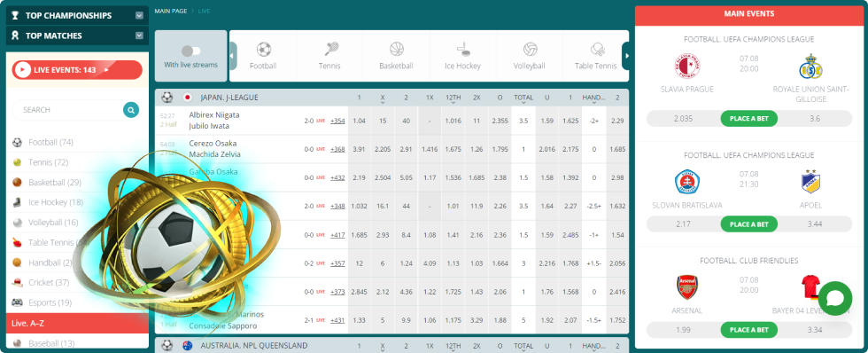Open the 12TH column dropdown in J-League
868x353 pixels.
pos(453,98)
